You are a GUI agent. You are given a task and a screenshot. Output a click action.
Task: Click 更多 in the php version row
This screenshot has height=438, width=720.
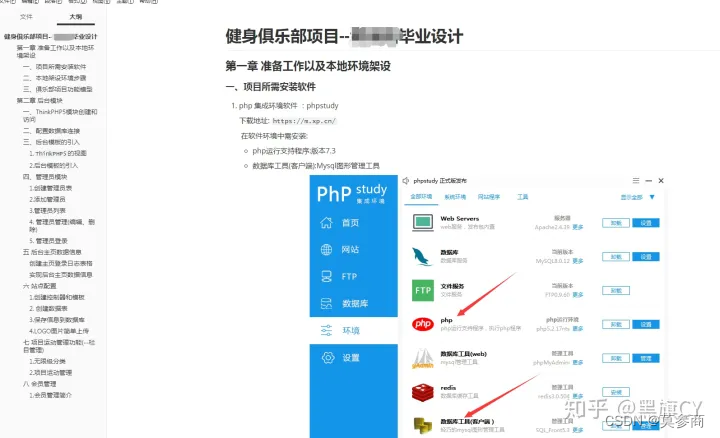coord(578,329)
